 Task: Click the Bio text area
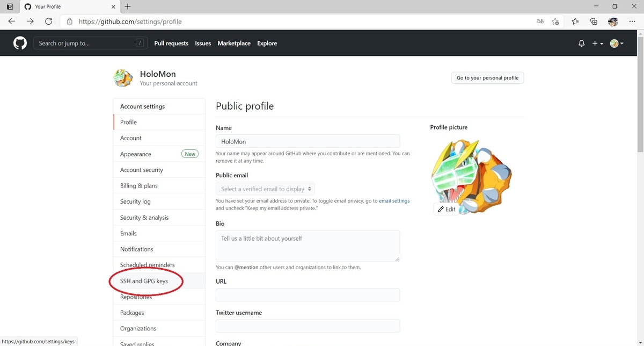[x=308, y=246]
